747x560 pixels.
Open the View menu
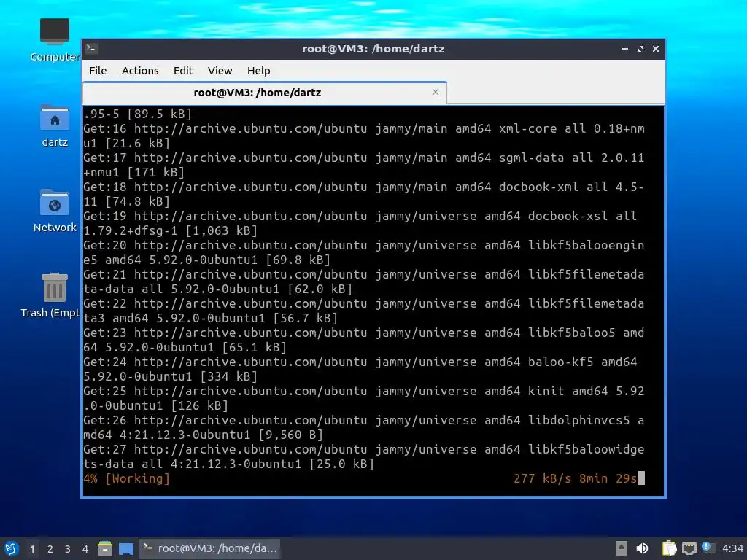(x=220, y=71)
